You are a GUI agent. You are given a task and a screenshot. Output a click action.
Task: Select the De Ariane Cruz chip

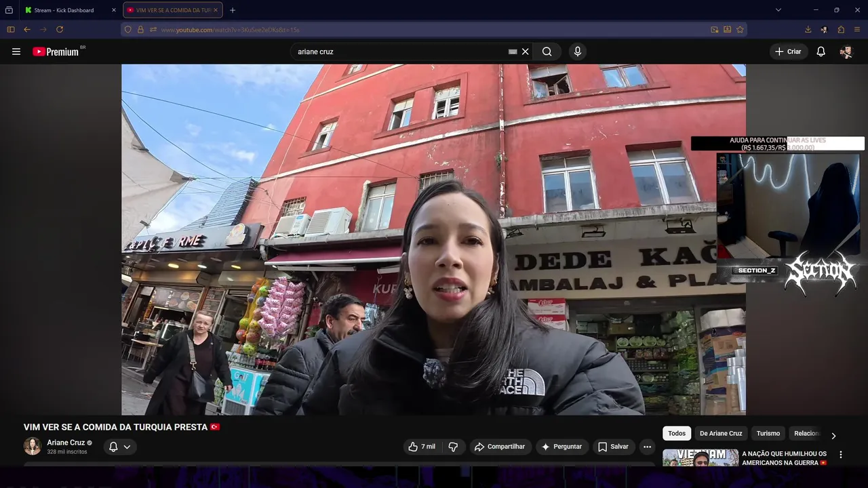coord(721,433)
